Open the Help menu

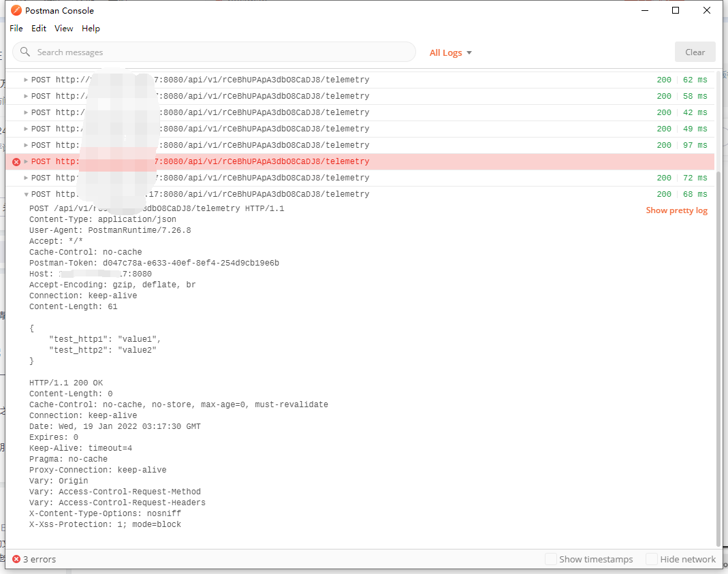click(x=91, y=28)
